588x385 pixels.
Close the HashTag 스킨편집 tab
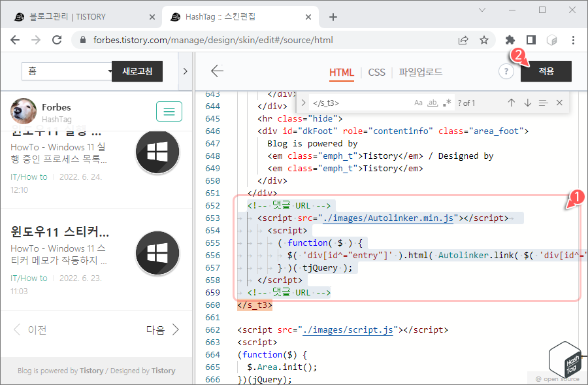pyautogui.click(x=308, y=17)
